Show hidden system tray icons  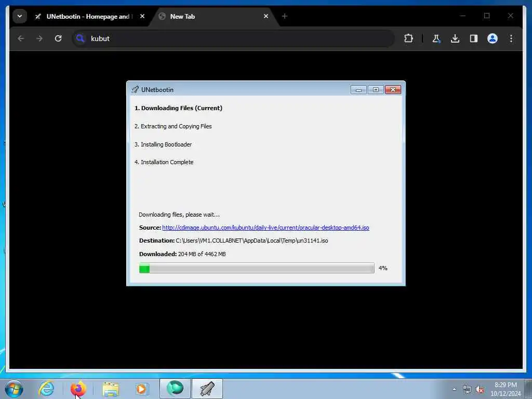pos(454,389)
